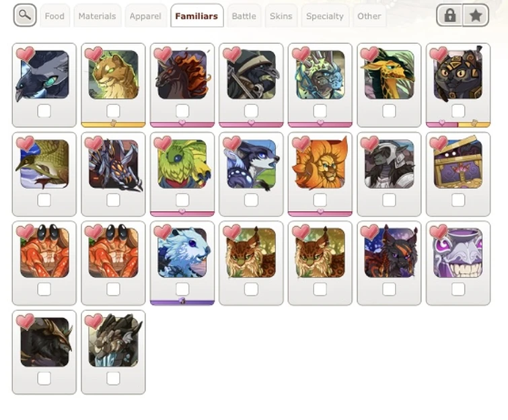Tick the checkbox under the black dragon familiar
Image resolution: width=508 pixels, height=420 pixels.
(44, 378)
